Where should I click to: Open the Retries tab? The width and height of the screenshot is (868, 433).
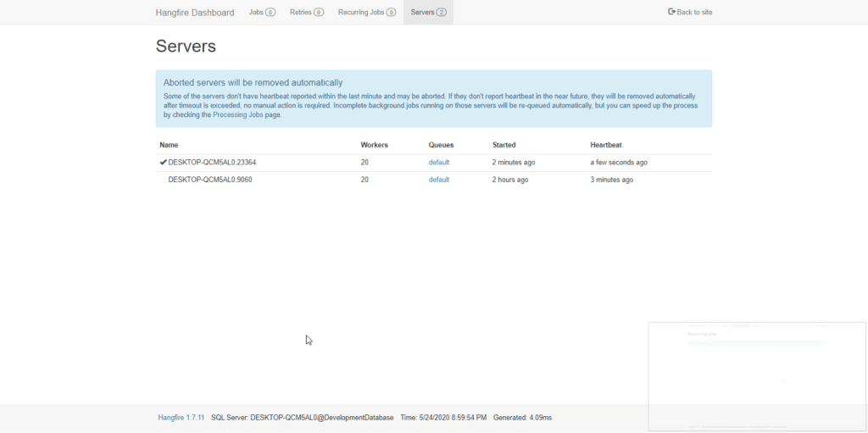click(x=307, y=12)
